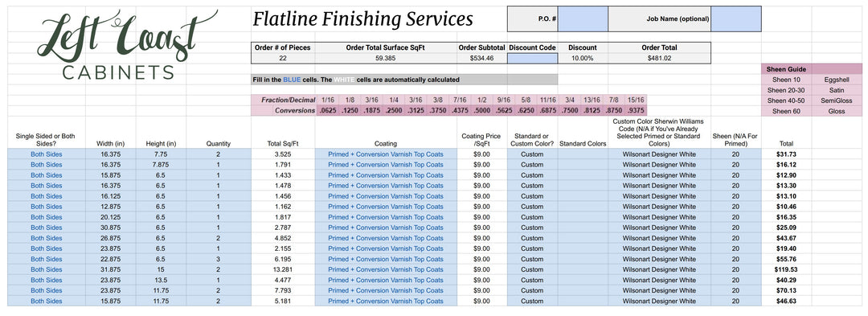Select the quantity cell in the $43.67 row
868x316 pixels.
coord(218,239)
